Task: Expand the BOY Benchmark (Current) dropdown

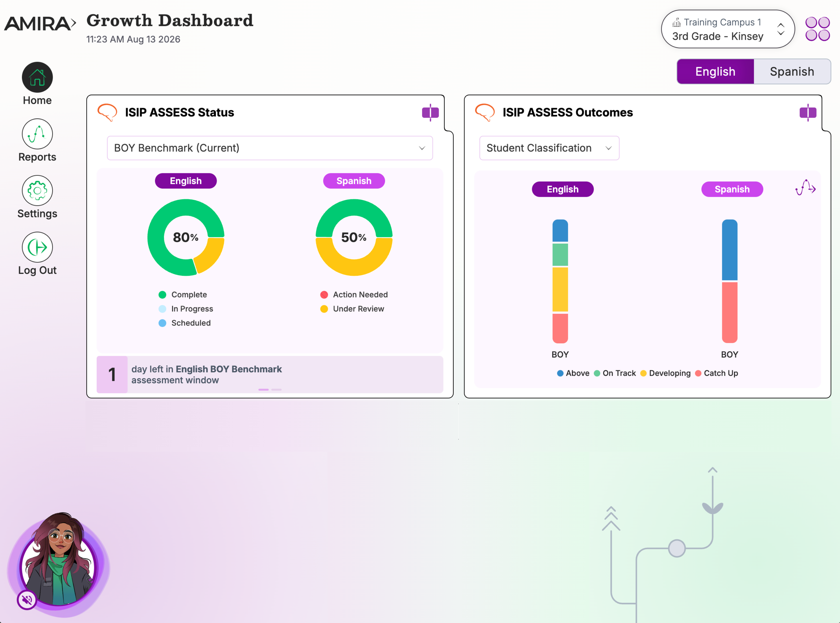Action: pyautogui.click(x=270, y=148)
